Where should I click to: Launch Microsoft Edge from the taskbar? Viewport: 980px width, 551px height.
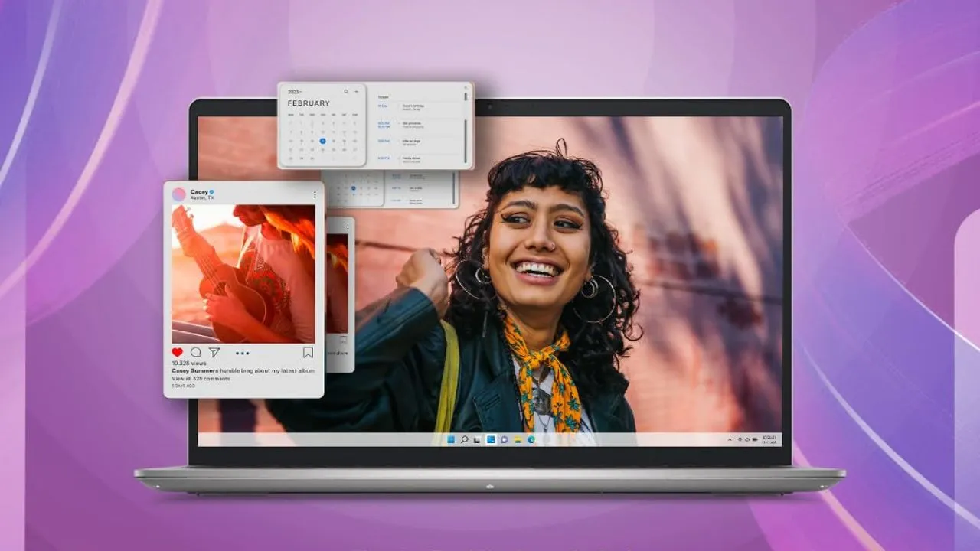click(x=531, y=439)
